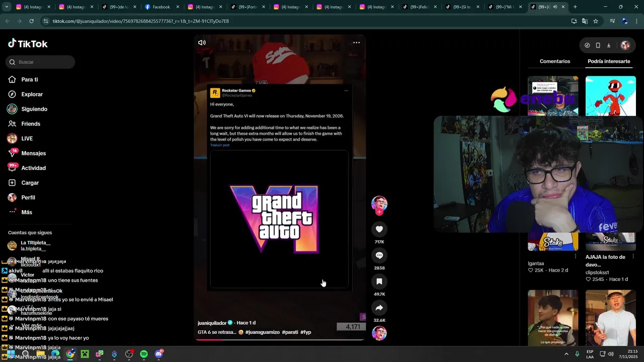Mute the TikTok video sound
Viewport: 644px width, 362px height.
(202, 43)
